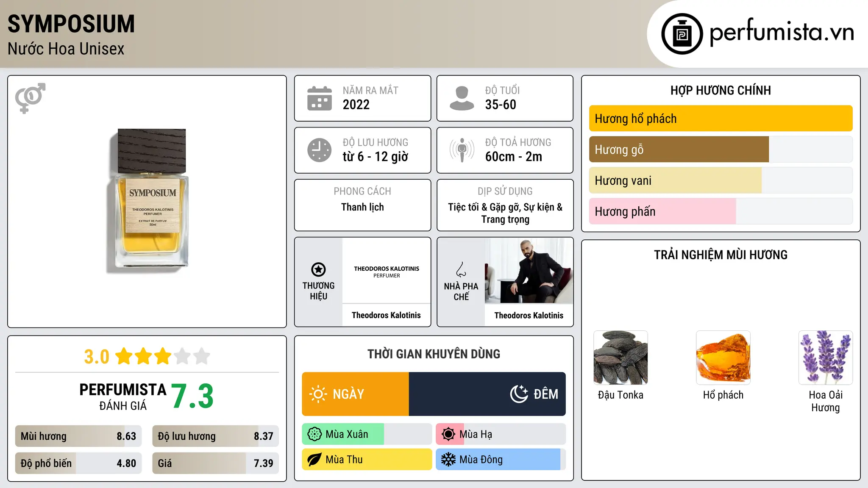Click the "ĐỘ TOẢ HƯƠNG" label
Viewport: 868px width, 488px height.
(518, 142)
